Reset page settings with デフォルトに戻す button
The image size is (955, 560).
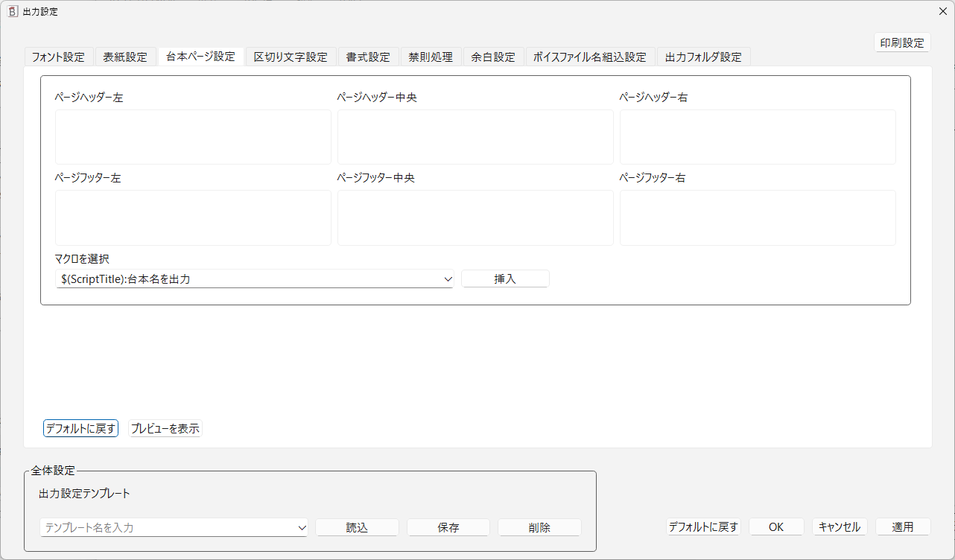[80, 428]
